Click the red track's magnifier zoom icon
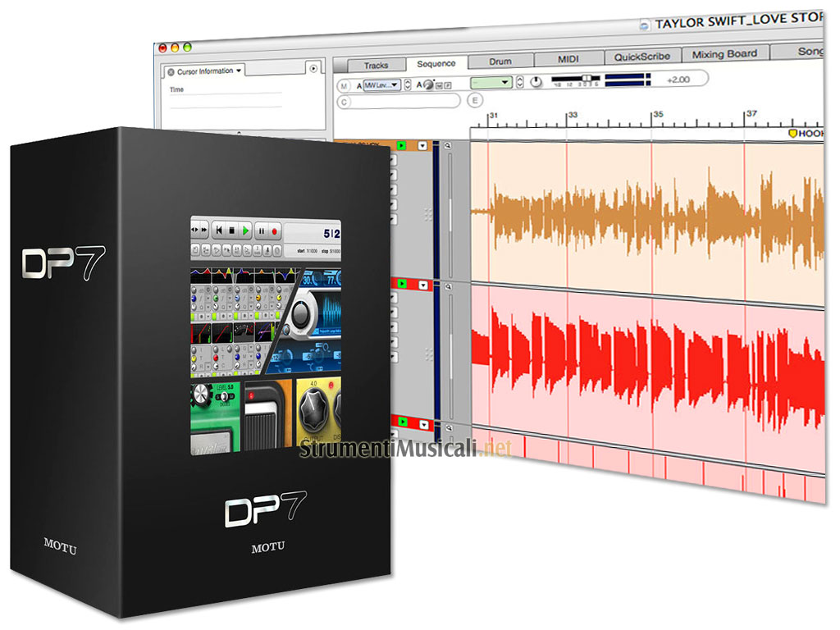This screenshot has height=630, width=840. click(447, 286)
